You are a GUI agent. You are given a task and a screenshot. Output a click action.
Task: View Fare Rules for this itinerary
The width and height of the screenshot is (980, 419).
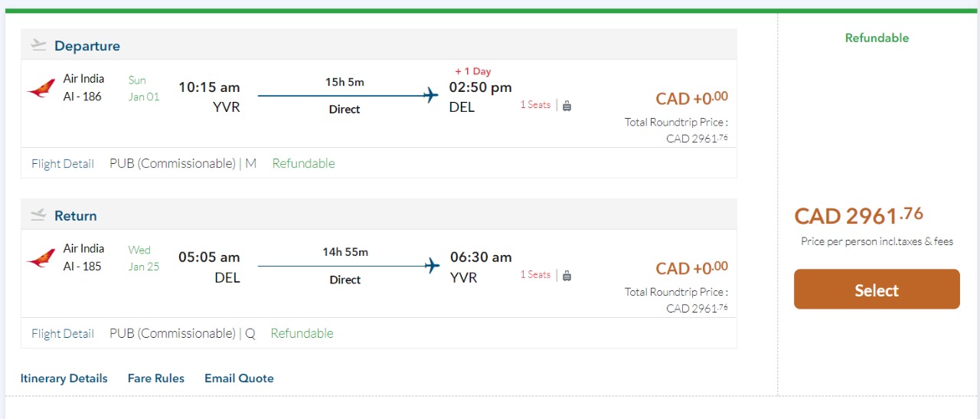156,378
